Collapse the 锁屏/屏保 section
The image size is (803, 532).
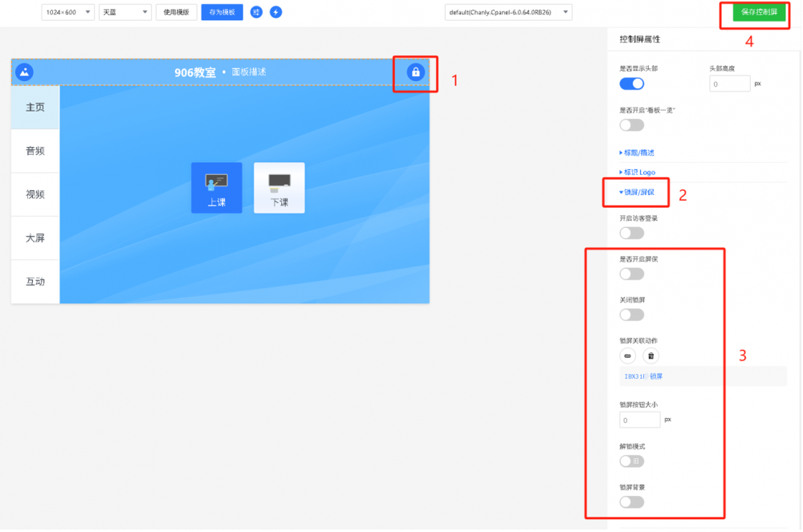(637, 193)
